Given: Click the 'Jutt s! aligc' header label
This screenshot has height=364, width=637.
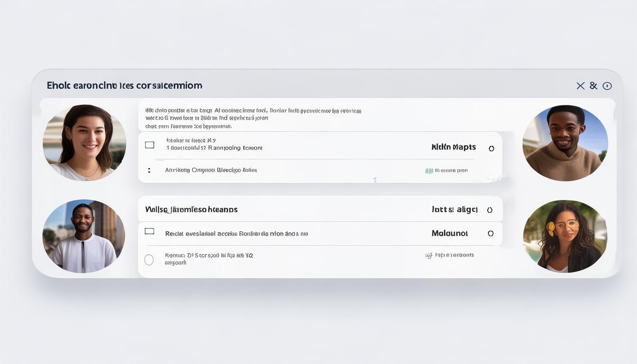Looking at the screenshot, I should (455, 209).
